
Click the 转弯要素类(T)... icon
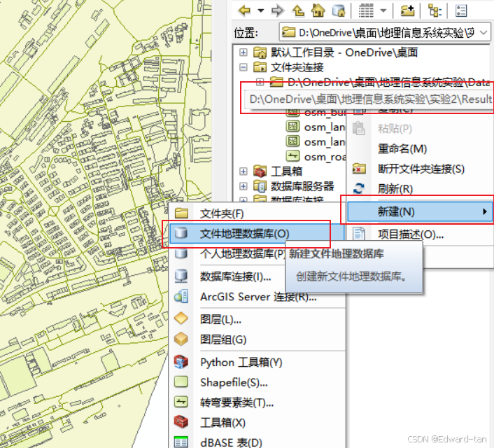pyautogui.click(x=181, y=402)
